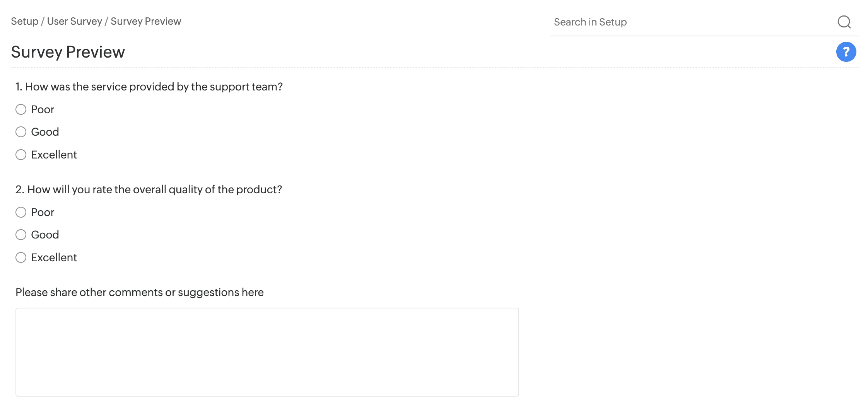Select Poor for support team service
This screenshot has height=419, width=868.
(21, 109)
